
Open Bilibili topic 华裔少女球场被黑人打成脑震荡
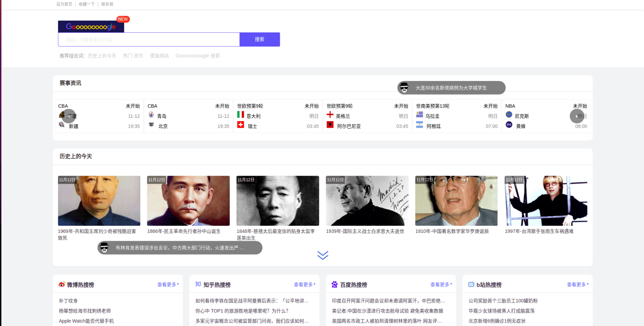(501, 311)
